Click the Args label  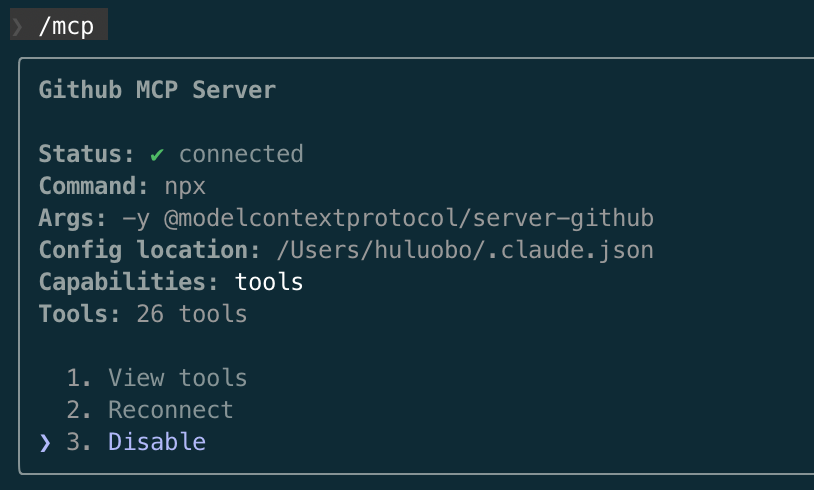(72, 218)
